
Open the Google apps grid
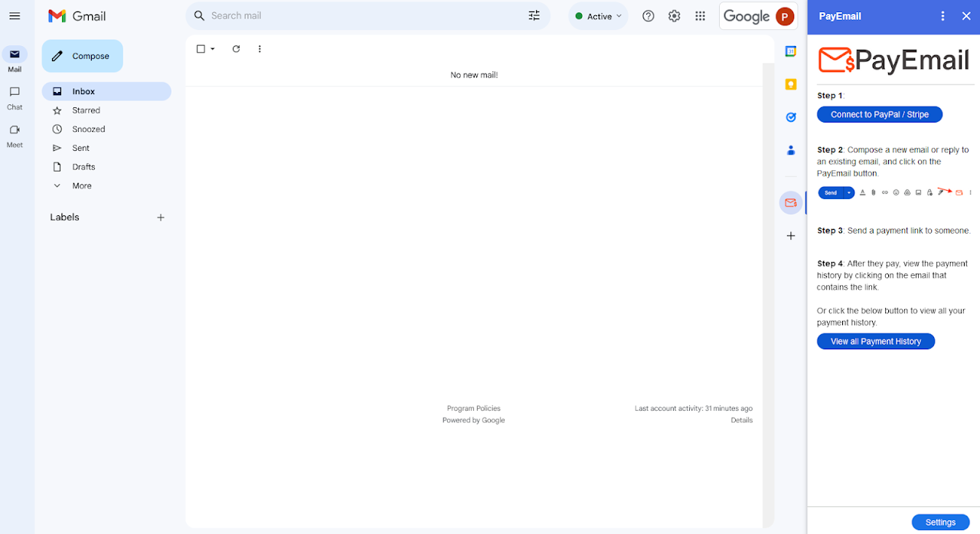coord(700,16)
